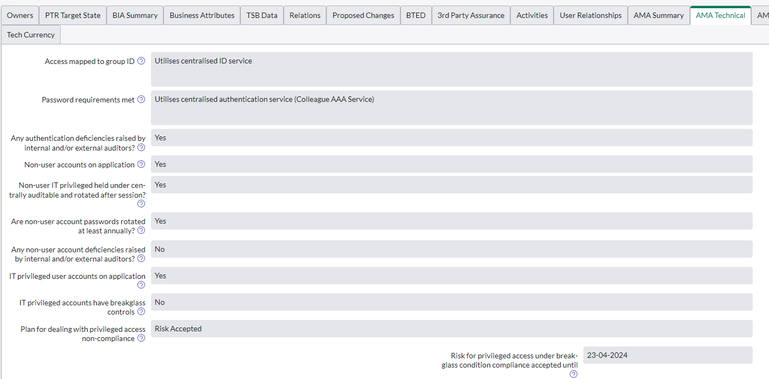
Task: Go to the AMA Summary tab
Action: tap(659, 15)
